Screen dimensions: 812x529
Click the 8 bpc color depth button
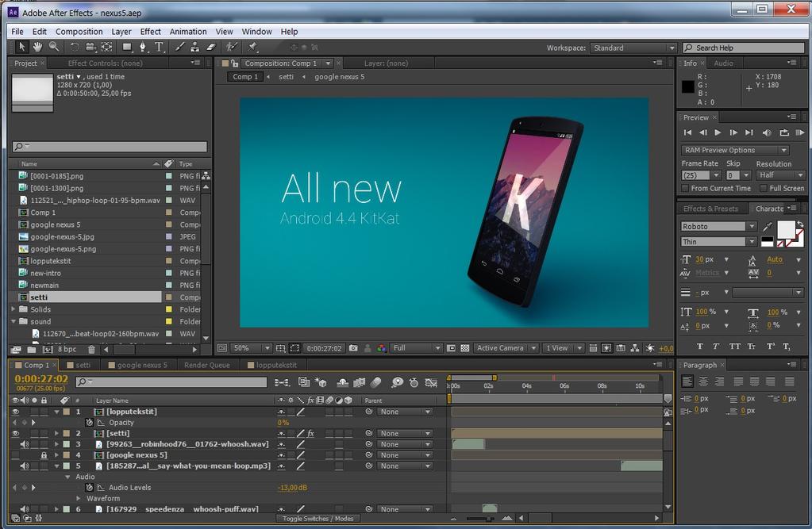pyautogui.click(x=67, y=350)
